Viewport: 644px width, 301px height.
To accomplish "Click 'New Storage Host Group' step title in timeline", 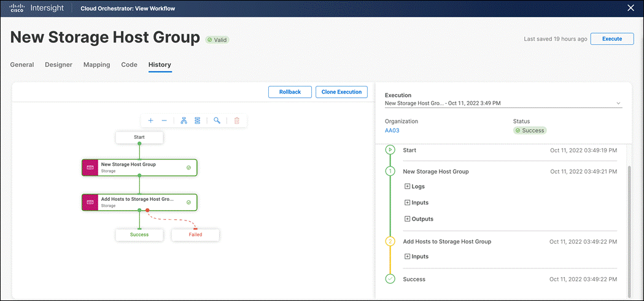I will 436,171.
